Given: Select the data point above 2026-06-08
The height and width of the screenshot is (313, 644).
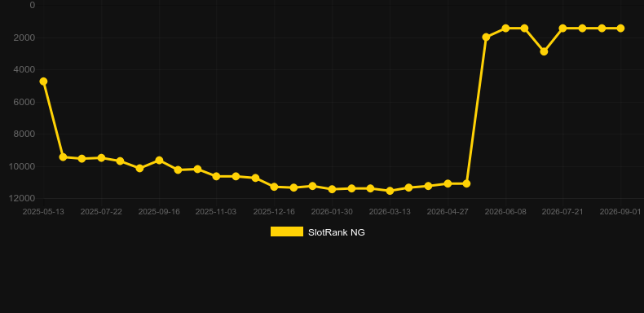Looking at the screenshot, I should pyautogui.click(x=505, y=29).
